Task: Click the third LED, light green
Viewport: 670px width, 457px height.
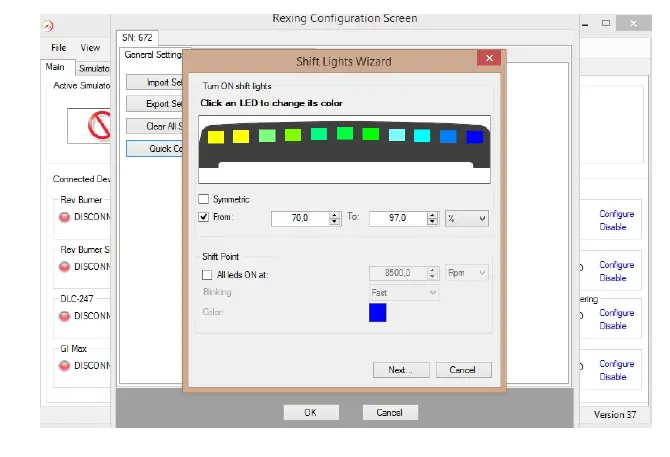Action: point(267,135)
